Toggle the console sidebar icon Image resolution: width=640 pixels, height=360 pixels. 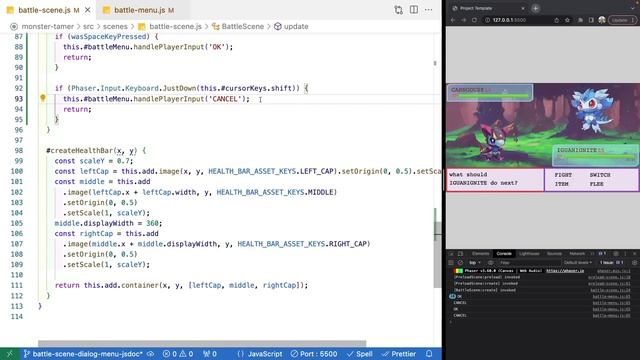point(451,262)
